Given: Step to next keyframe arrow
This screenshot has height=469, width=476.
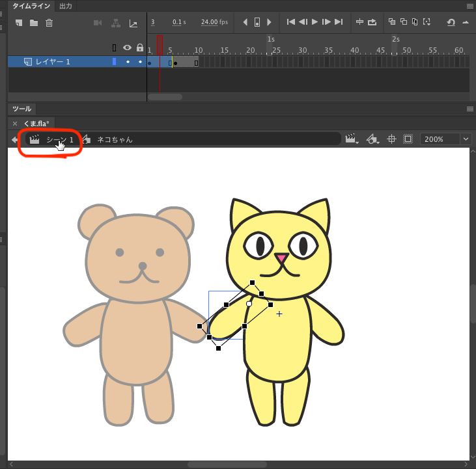Looking at the screenshot, I should (269, 22).
